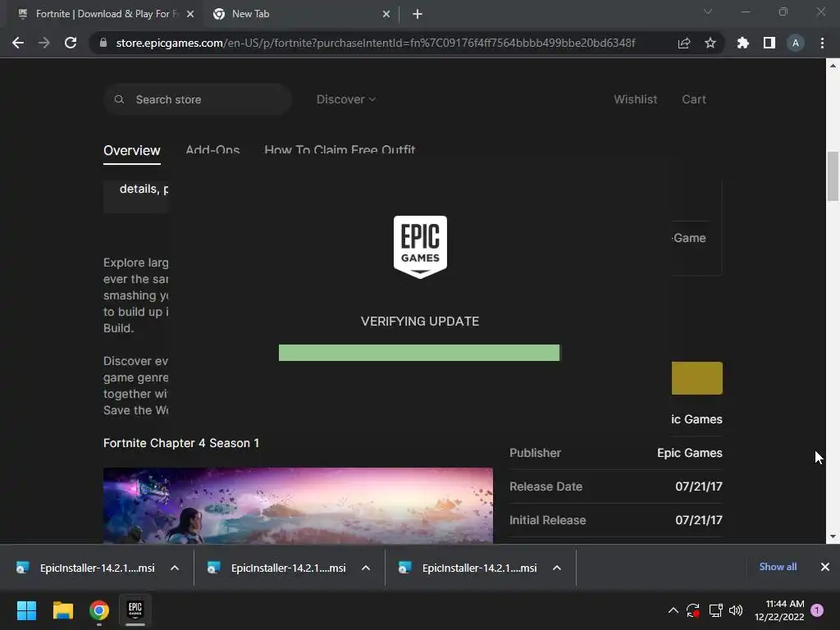Click the Chrome taskbar icon
The width and height of the screenshot is (840, 630).
[99, 610]
